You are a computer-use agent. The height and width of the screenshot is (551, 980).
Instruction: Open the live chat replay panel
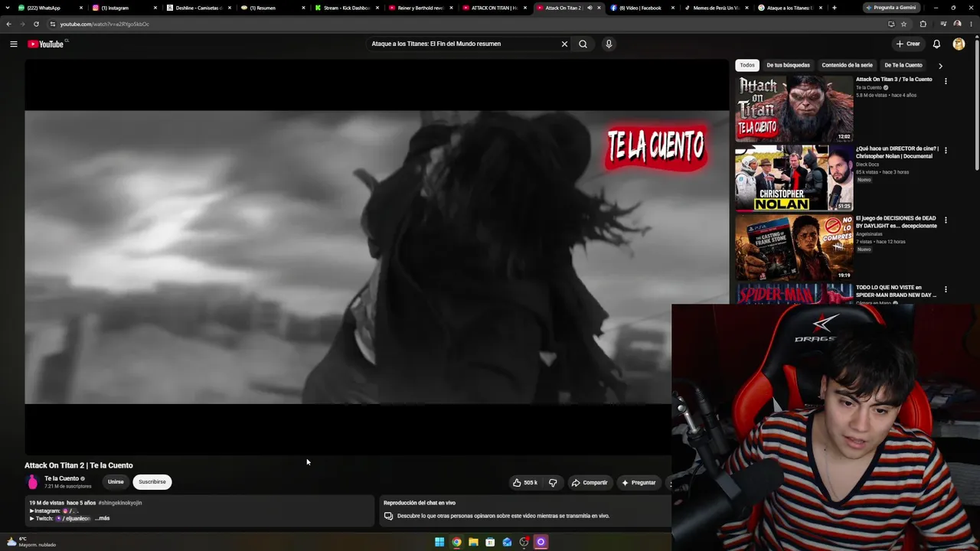(524, 512)
